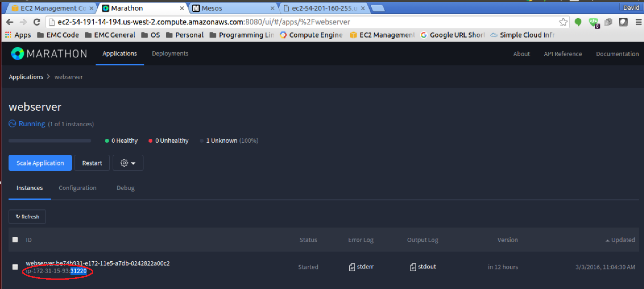644x289 pixels.
Task: Select the Debug tab
Action: point(126,188)
